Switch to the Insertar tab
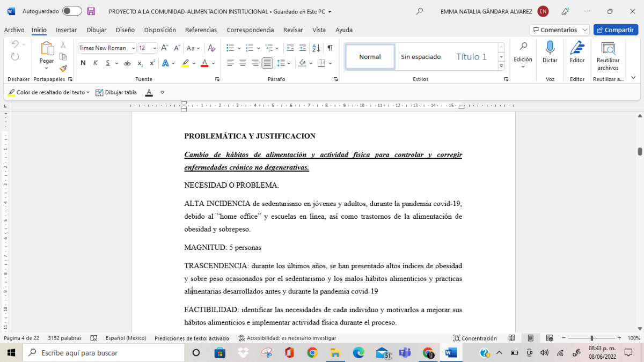The image size is (644, 362). point(66,30)
